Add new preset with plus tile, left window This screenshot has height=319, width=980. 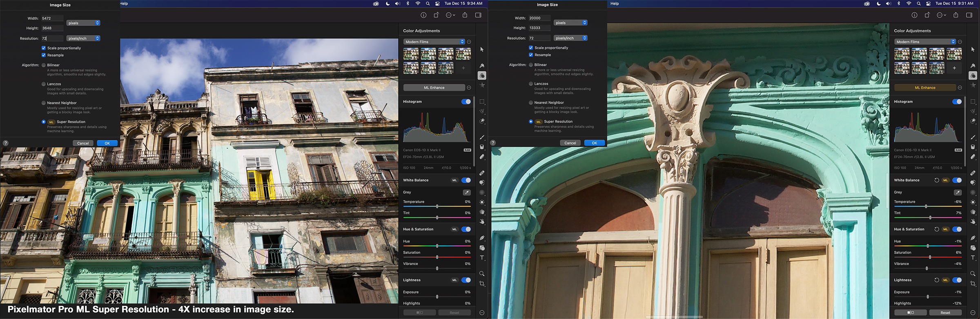(463, 68)
